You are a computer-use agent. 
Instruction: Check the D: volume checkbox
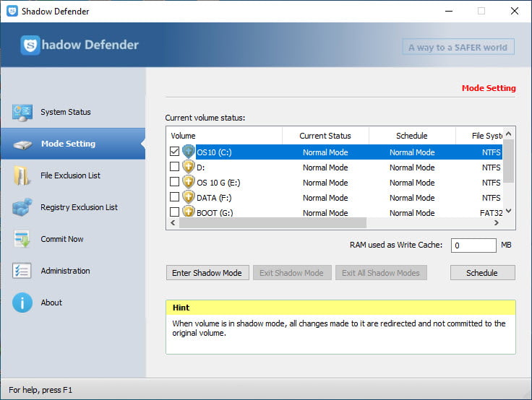point(174,167)
